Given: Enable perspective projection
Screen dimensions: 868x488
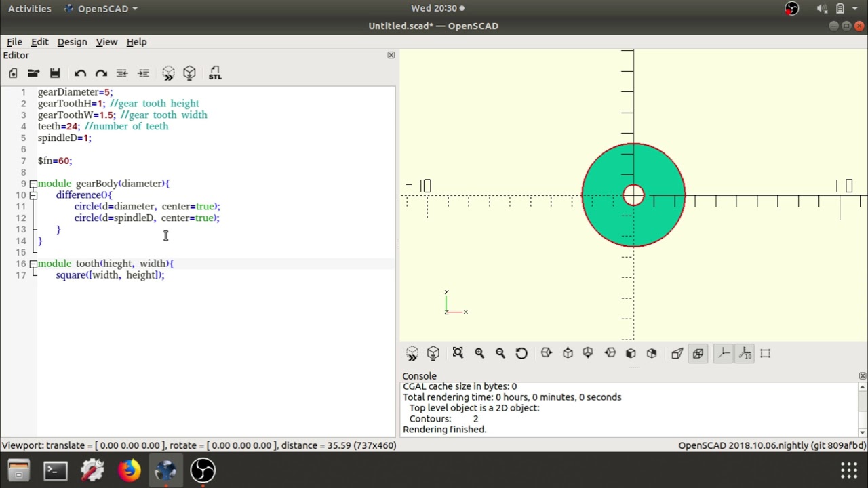Looking at the screenshot, I should coord(677,353).
